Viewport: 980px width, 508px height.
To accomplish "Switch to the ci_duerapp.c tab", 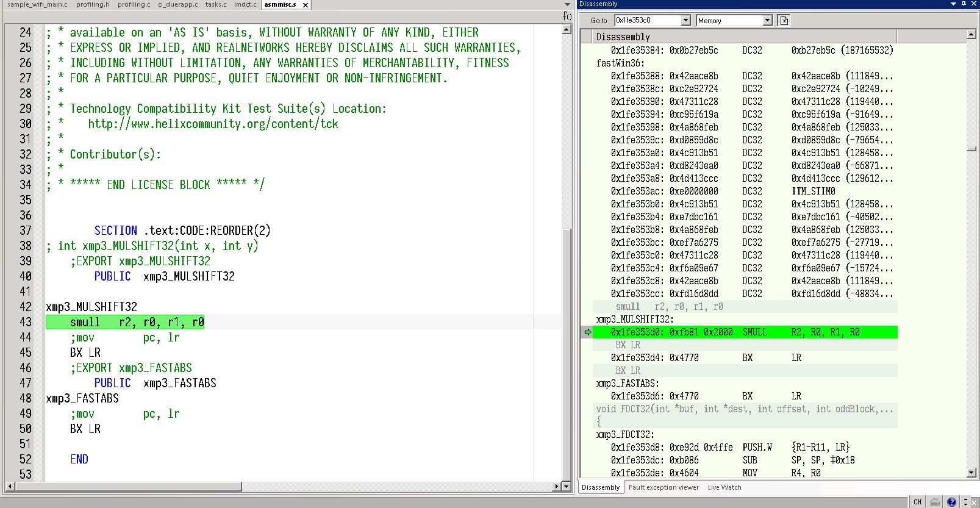I will pyautogui.click(x=177, y=4).
